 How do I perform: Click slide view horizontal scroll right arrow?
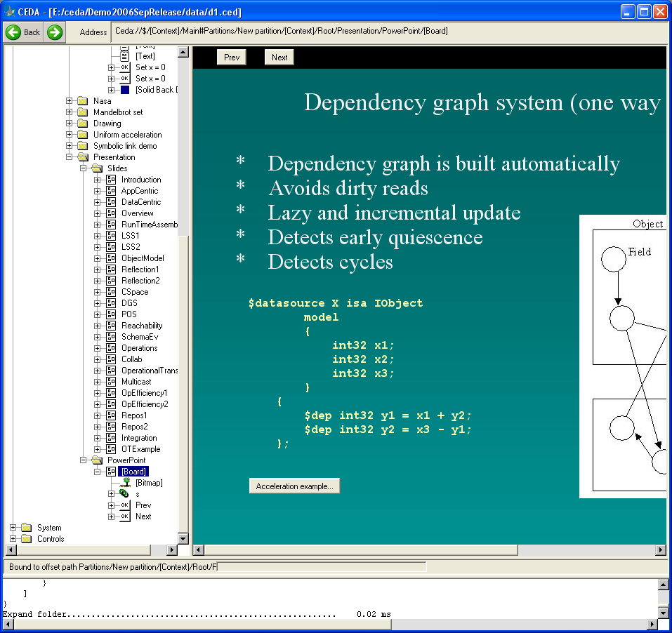(x=661, y=550)
